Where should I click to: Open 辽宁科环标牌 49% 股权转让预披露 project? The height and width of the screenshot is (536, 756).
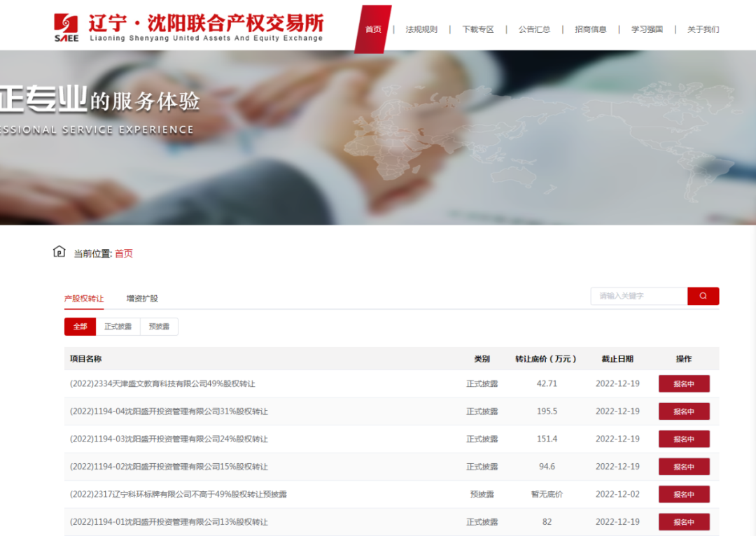[x=178, y=494]
